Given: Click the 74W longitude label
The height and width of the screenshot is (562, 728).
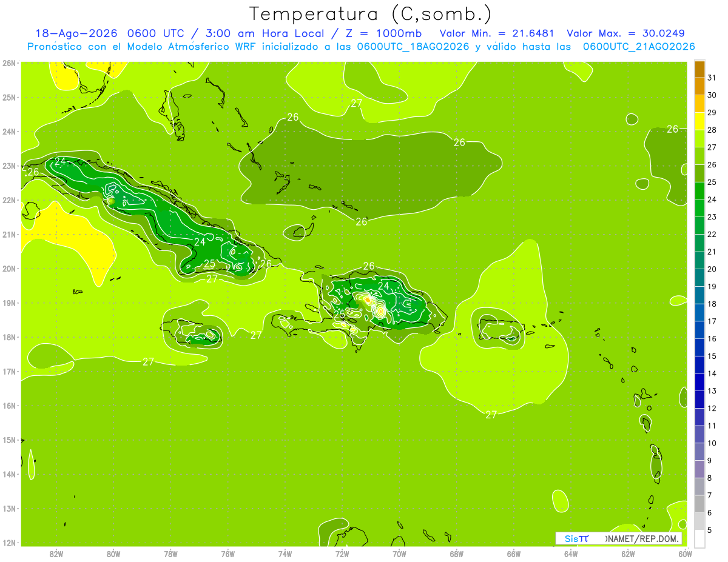Looking at the screenshot, I should point(285,554).
